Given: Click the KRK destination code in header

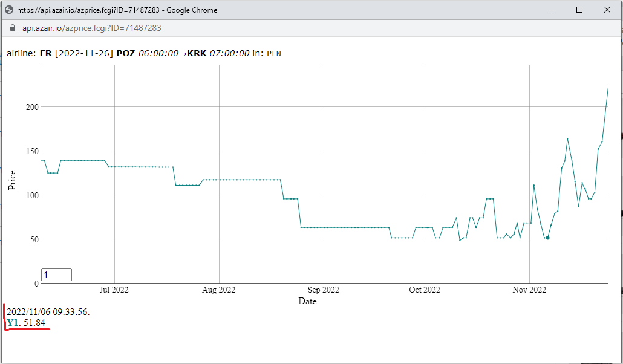Looking at the screenshot, I should click(x=197, y=53).
